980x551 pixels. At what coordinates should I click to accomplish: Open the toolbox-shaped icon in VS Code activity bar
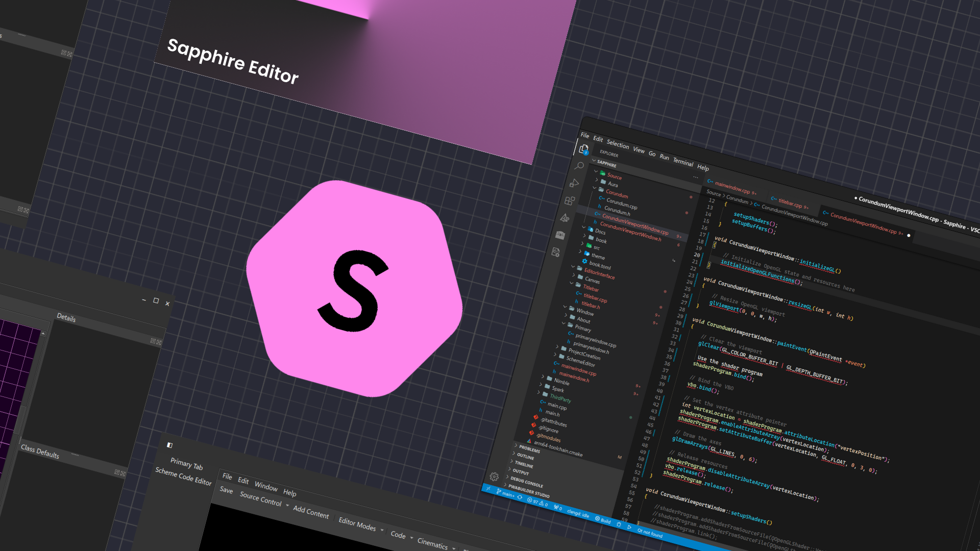click(560, 235)
